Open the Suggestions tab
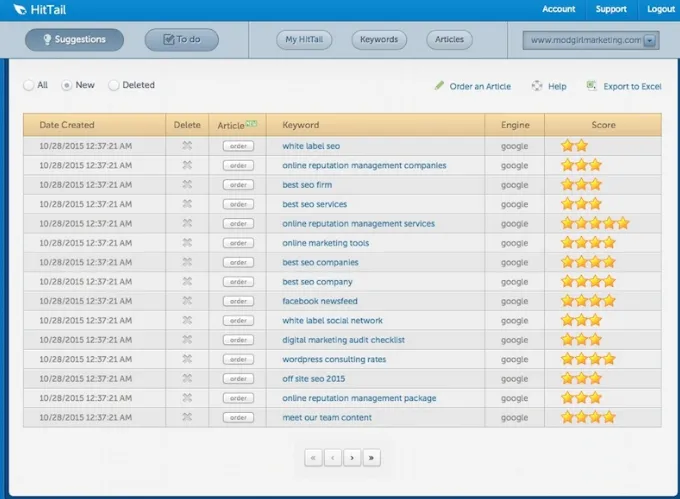The height and width of the screenshot is (499, 680). [x=75, y=39]
